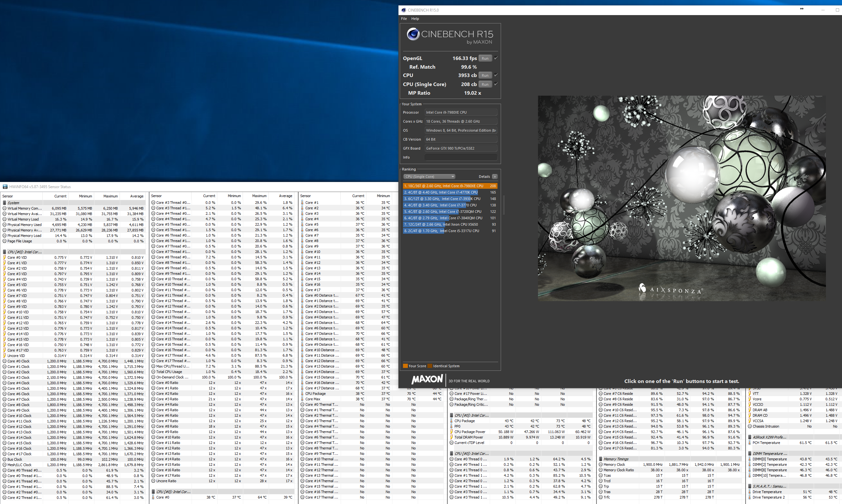
Task: Click the MAXON logo at bottom
Action: coord(427,380)
